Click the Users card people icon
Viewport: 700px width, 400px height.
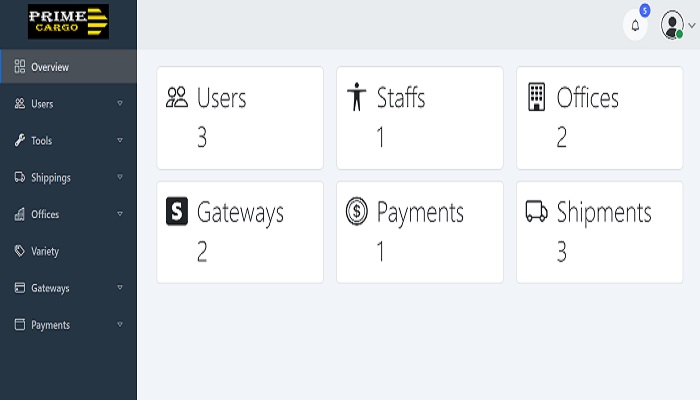point(176,97)
